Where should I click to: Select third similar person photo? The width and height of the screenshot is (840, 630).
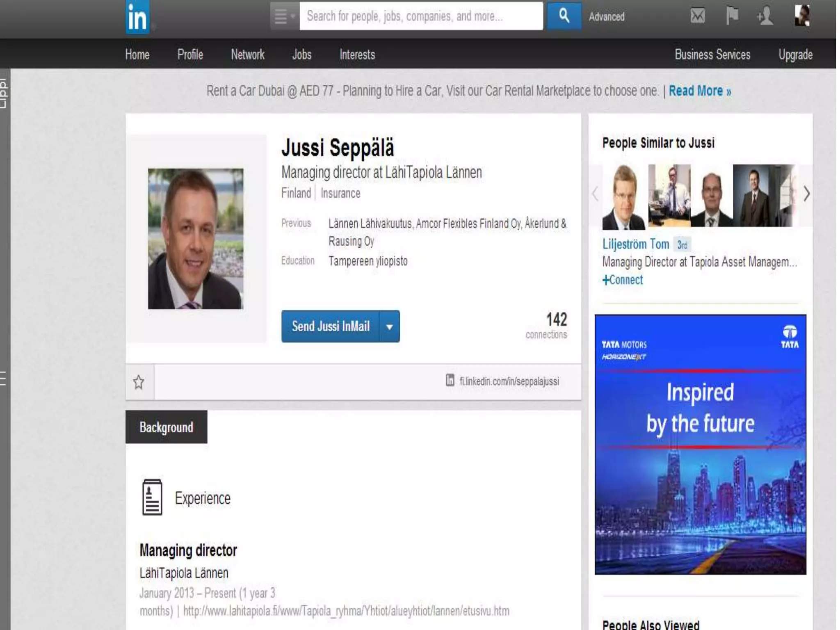tap(712, 196)
